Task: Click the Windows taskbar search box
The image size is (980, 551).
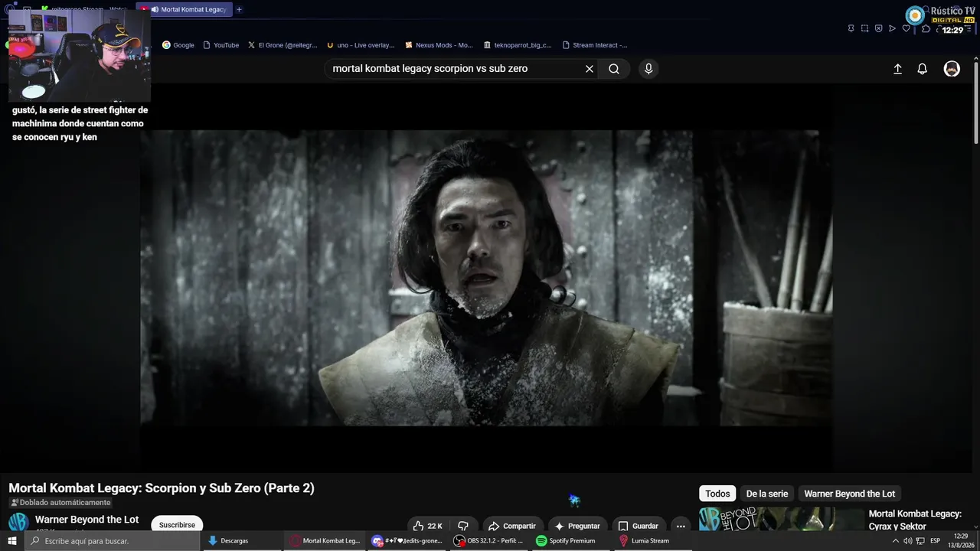Action: (x=113, y=541)
